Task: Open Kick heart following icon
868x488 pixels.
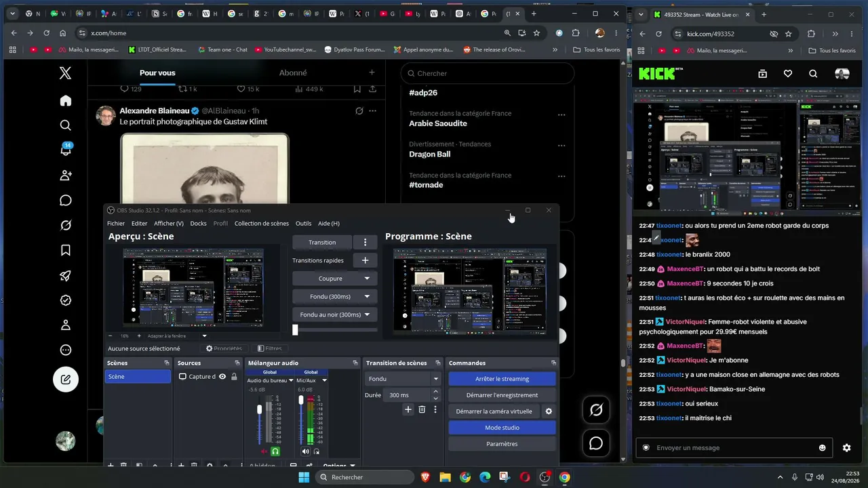Action: coord(787,74)
